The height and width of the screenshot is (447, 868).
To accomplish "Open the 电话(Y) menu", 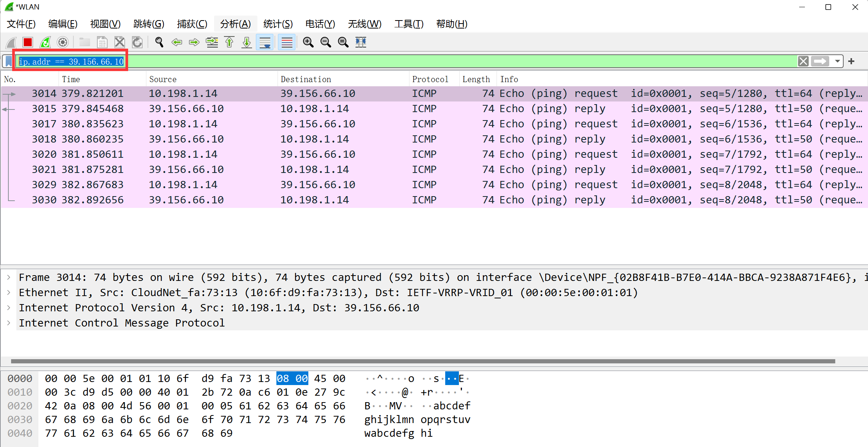I will click(x=320, y=24).
